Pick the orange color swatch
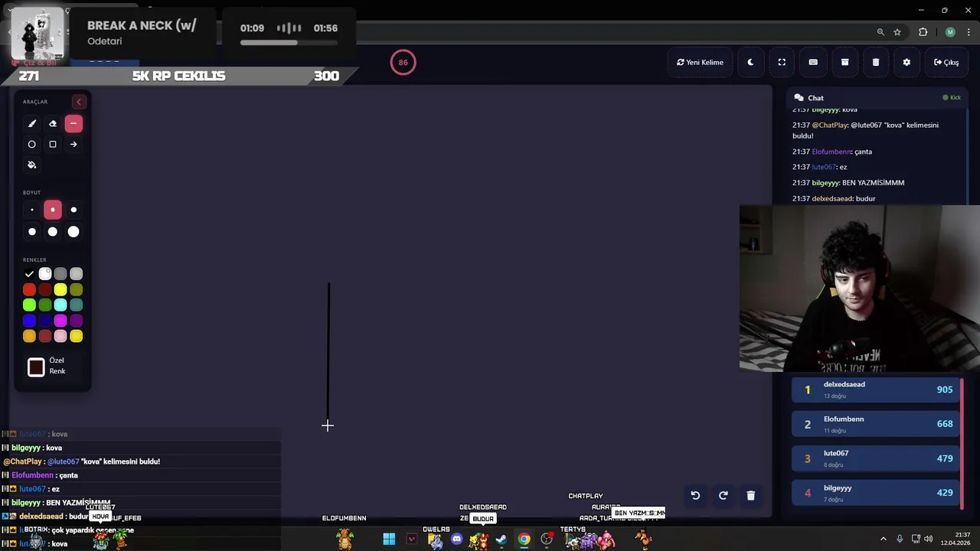This screenshot has height=551, width=980. (x=29, y=336)
